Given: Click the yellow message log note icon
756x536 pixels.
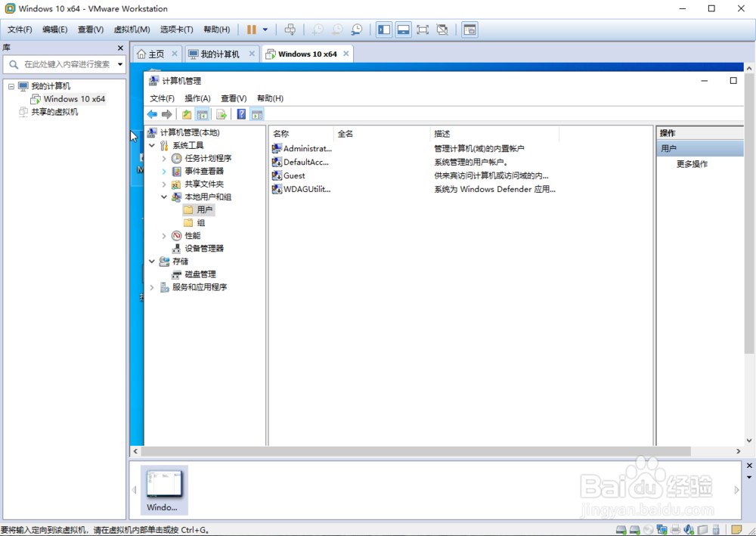Looking at the screenshot, I should point(736,529).
